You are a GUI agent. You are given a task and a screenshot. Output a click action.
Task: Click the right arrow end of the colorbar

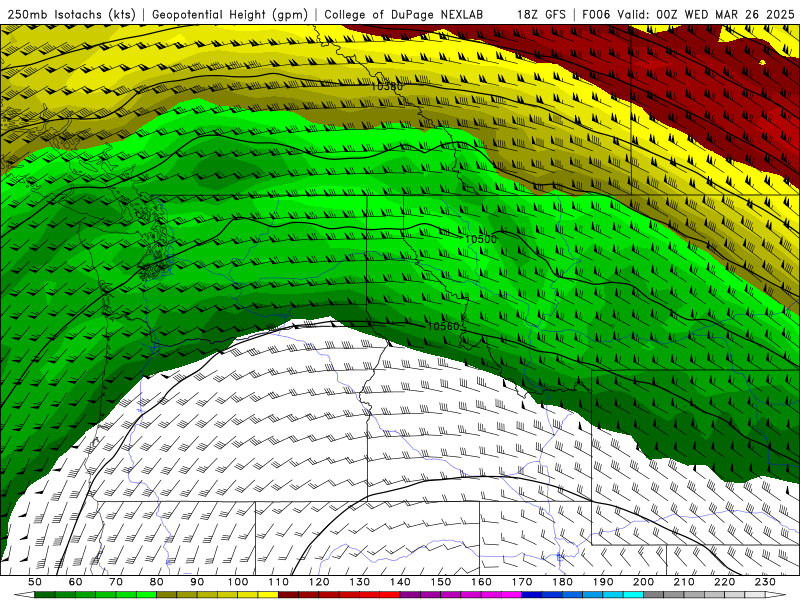coord(775,595)
